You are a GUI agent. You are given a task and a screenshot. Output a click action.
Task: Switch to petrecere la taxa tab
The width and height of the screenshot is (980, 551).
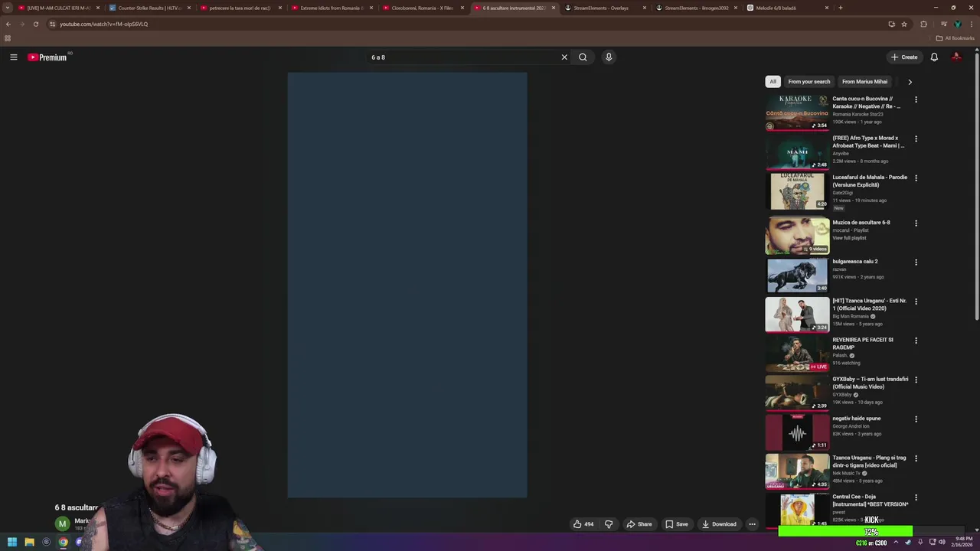240,8
